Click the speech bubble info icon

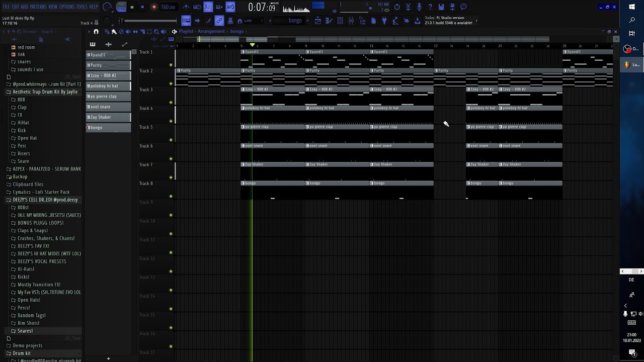(x=463, y=7)
